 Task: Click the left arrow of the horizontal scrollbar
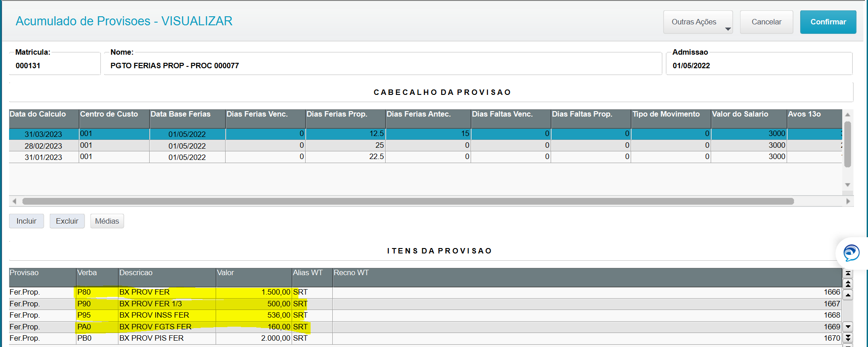tap(14, 201)
